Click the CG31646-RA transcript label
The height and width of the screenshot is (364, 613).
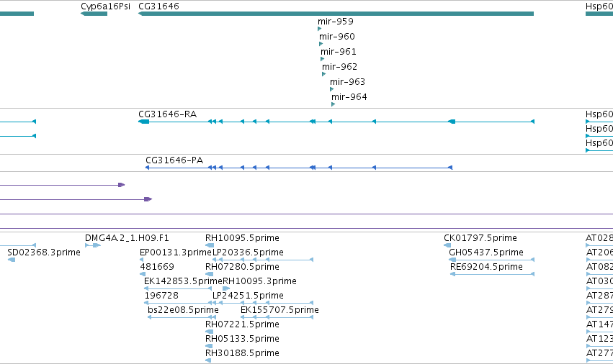(167, 114)
